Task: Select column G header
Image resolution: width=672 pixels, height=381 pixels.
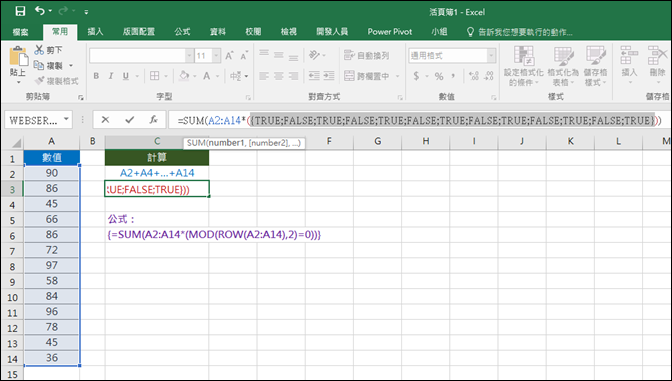Action: point(377,141)
